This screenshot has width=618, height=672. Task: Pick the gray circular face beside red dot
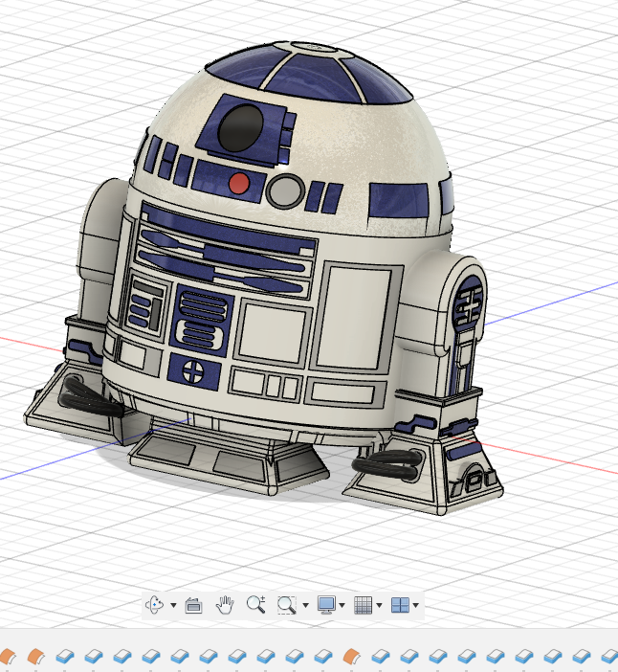click(x=284, y=191)
